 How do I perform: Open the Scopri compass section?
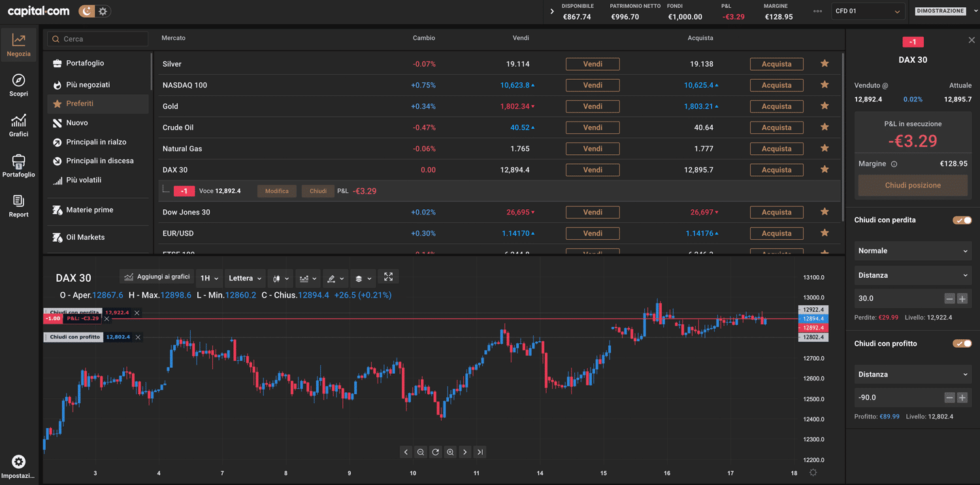(19, 85)
